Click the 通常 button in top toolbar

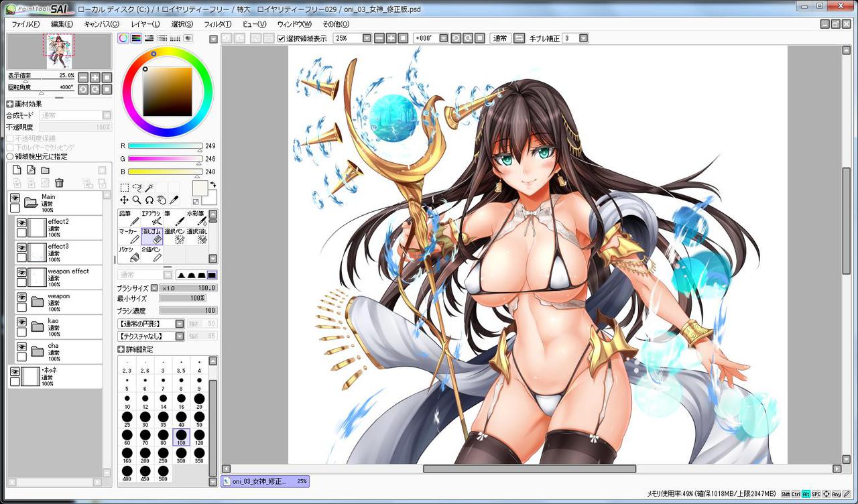click(x=499, y=38)
